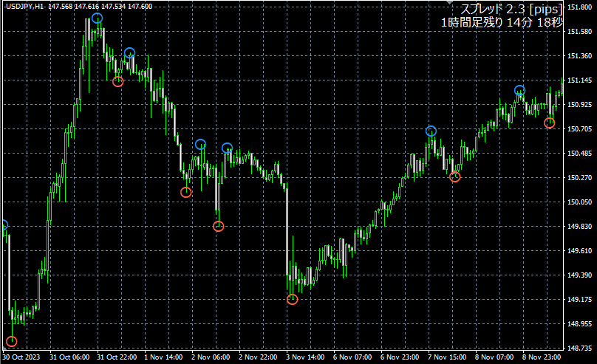
Task: Click the 151.145 price axis label
Action: [x=579, y=80]
